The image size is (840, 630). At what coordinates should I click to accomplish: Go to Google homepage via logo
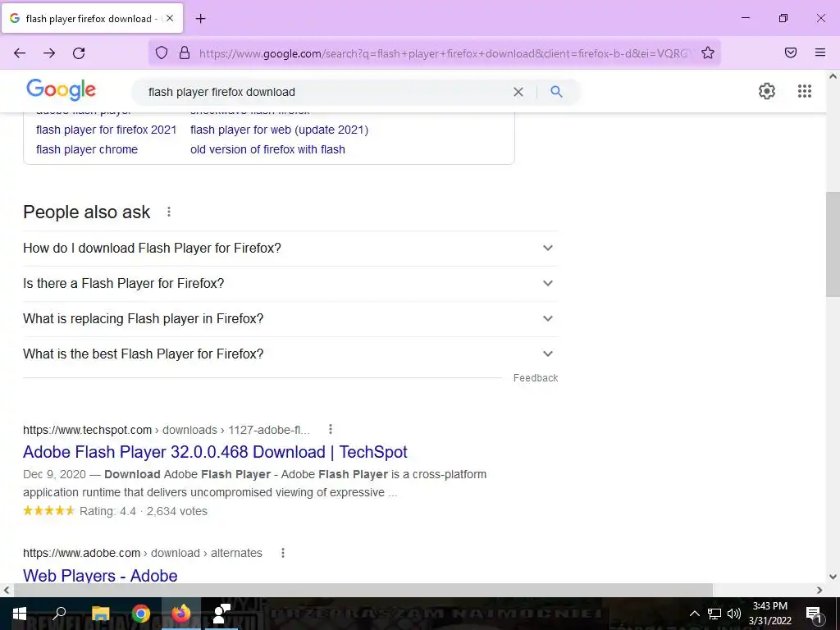[61, 90]
